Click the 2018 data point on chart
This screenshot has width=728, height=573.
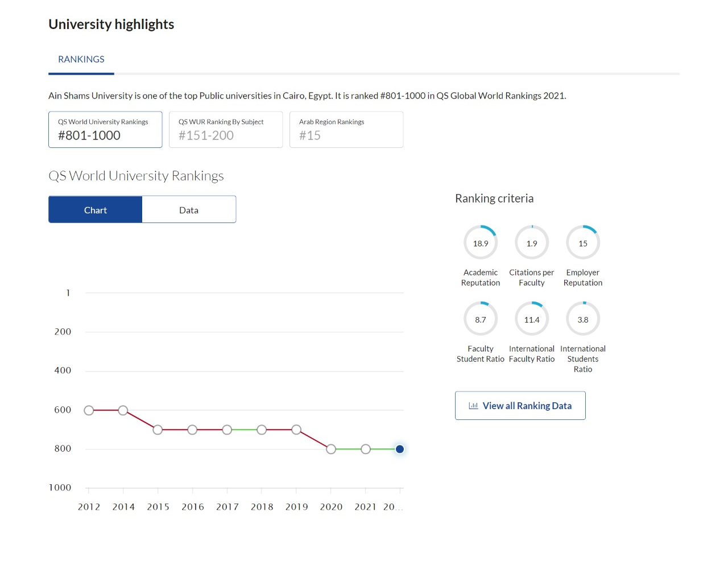pyautogui.click(x=262, y=430)
